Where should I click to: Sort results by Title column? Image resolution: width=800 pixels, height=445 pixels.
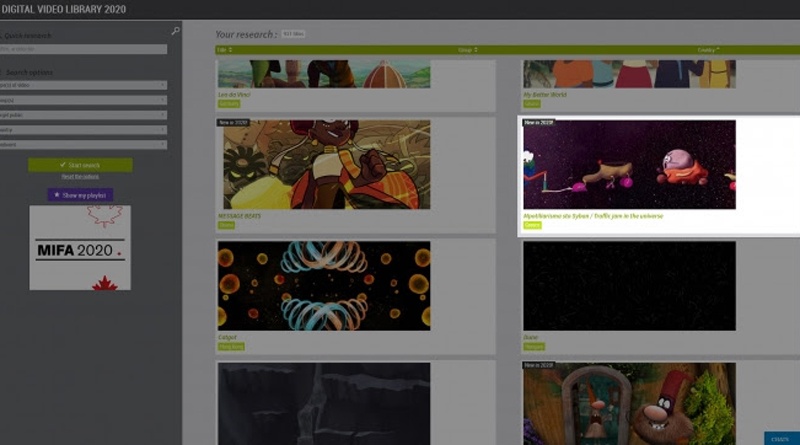click(x=224, y=49)
